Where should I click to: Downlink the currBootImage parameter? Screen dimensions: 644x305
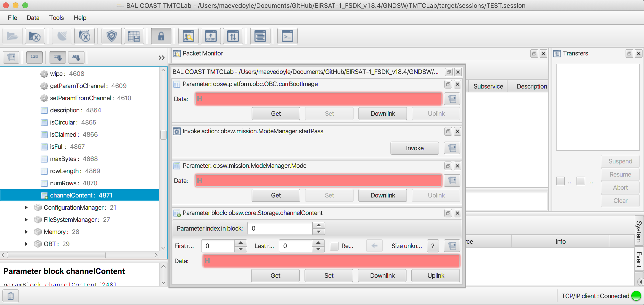383,114
